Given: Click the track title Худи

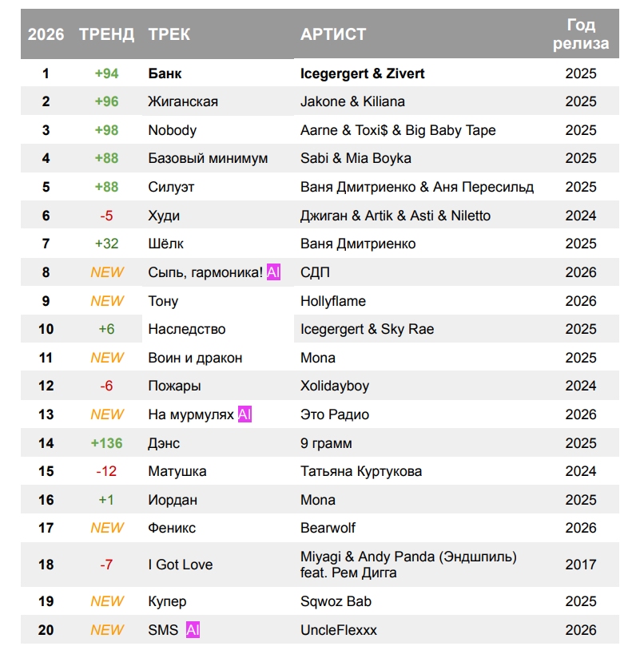Looking at the screenshot, I should point(164,216).
